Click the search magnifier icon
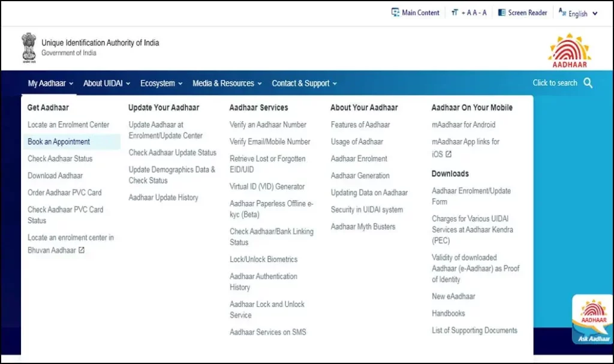Viewport: 614px width, 364px height. (588, 83)
